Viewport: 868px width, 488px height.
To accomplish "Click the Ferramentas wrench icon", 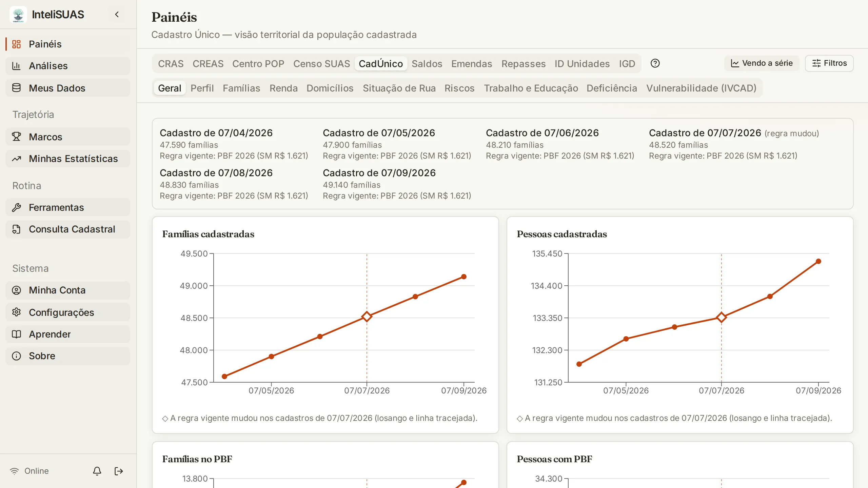I will [x=16, y=207].
